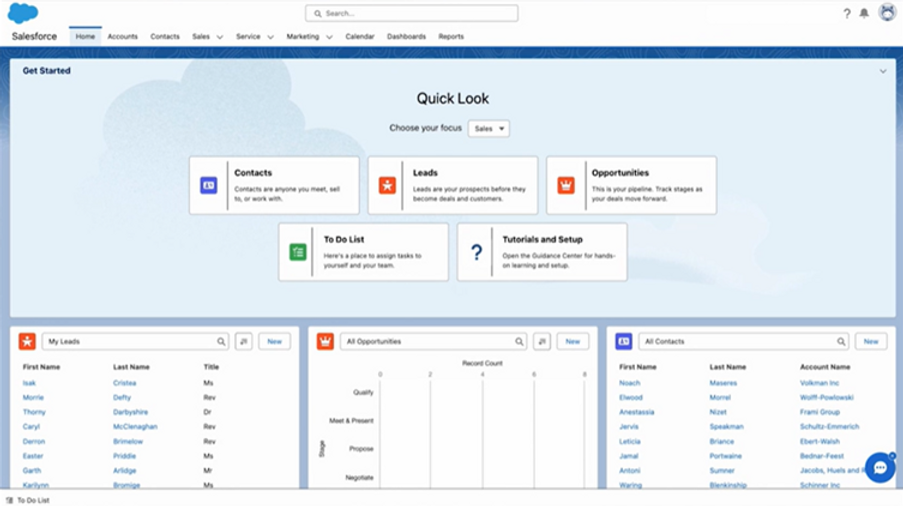
Task: Collapse the Get Started panel chevron
Action: click(x=883, y=71)
